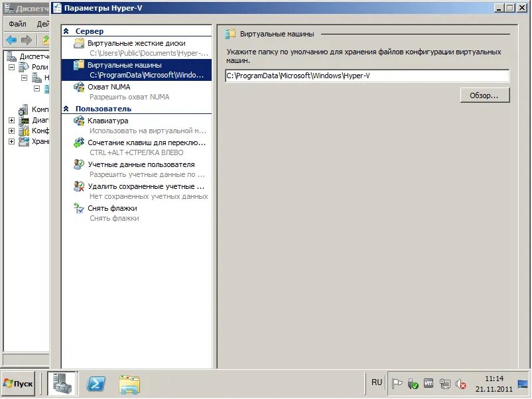Open Windows Explorer from the taskbar
This screenshot has width=532, height=399.
[129, 384]
